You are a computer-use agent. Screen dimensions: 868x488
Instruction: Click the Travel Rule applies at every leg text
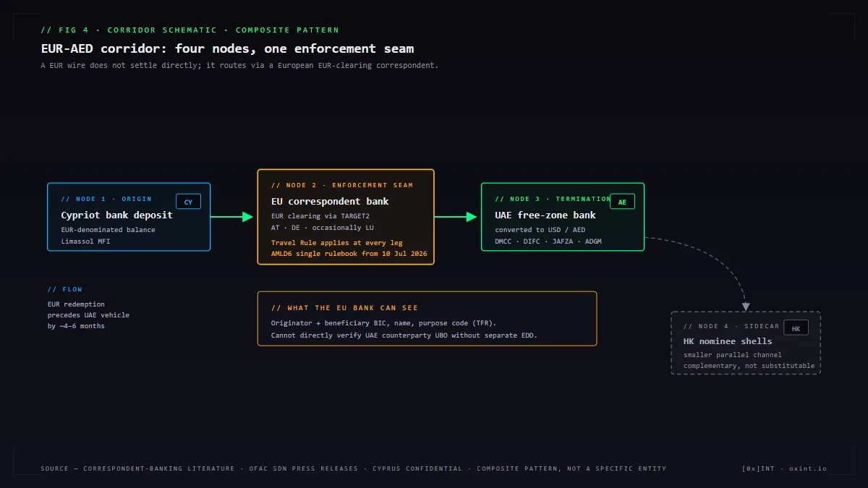click(x=337, y=243)
